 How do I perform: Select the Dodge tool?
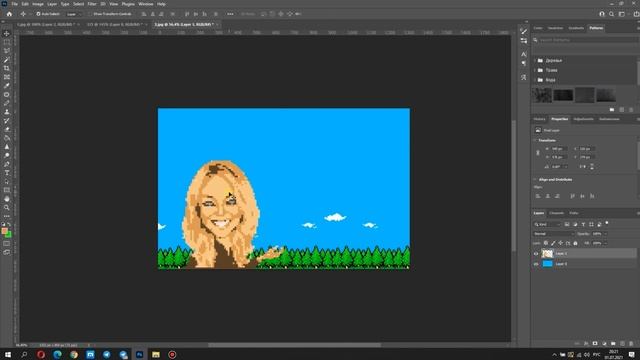(x=7, y=155)
